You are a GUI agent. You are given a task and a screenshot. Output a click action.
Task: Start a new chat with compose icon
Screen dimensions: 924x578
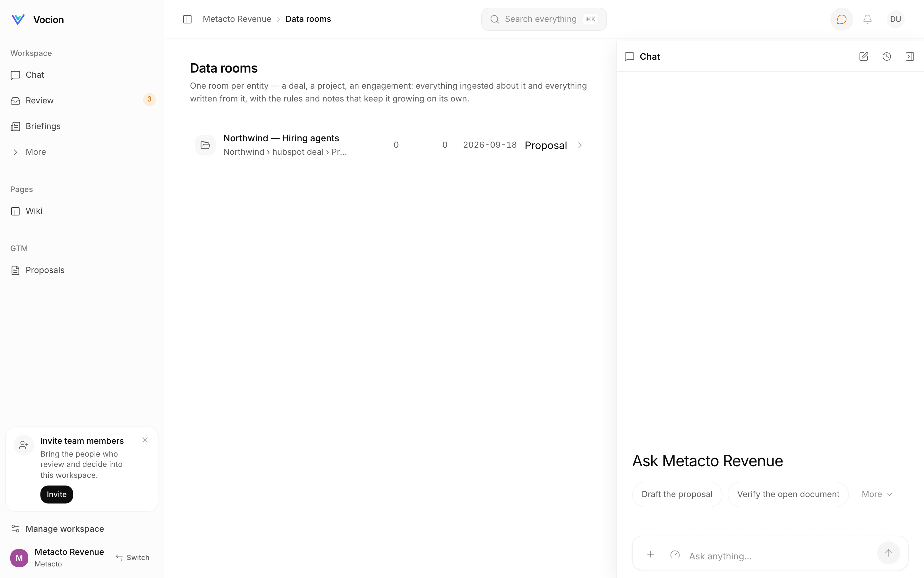(x=864, y=57)
